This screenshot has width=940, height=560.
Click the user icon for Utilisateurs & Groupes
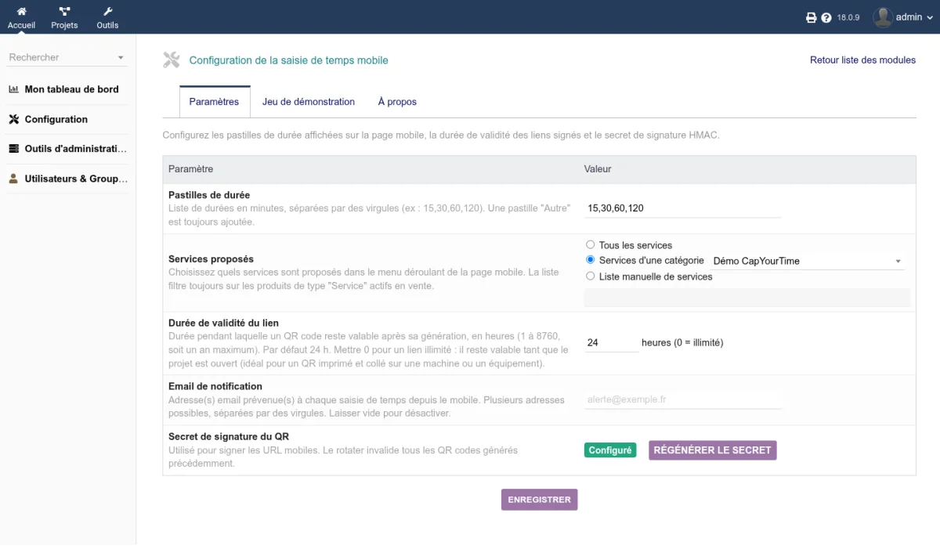click(x=13, y=179)
